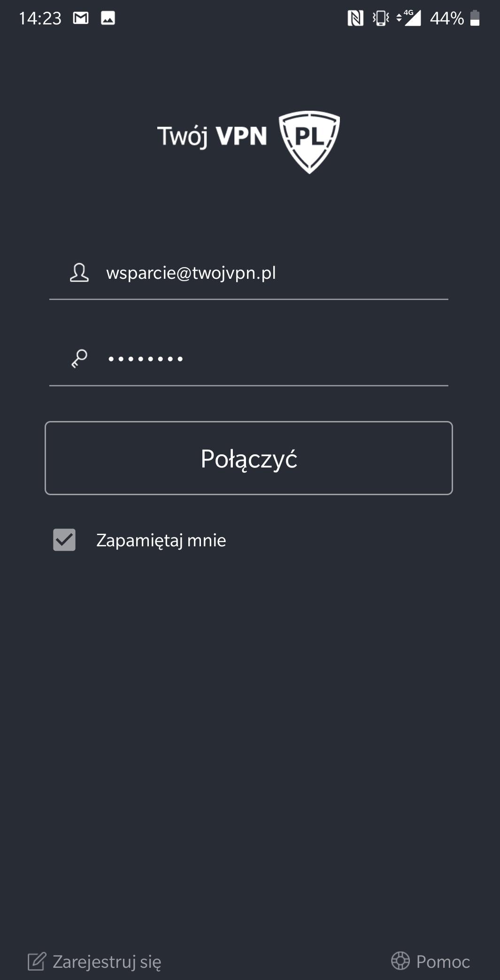
Task: Tap the Zapamiętaj mnie label
Action: (161, 540)
